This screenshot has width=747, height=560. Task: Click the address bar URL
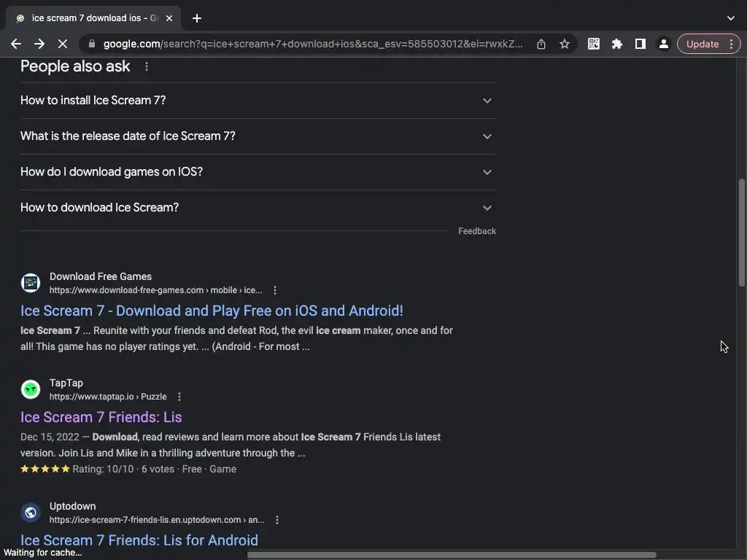click(x=313, y=44)
